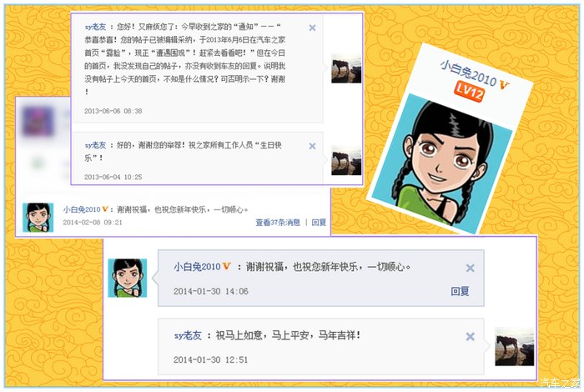Open 查看37条消息 link

click(x=278, y=222)
